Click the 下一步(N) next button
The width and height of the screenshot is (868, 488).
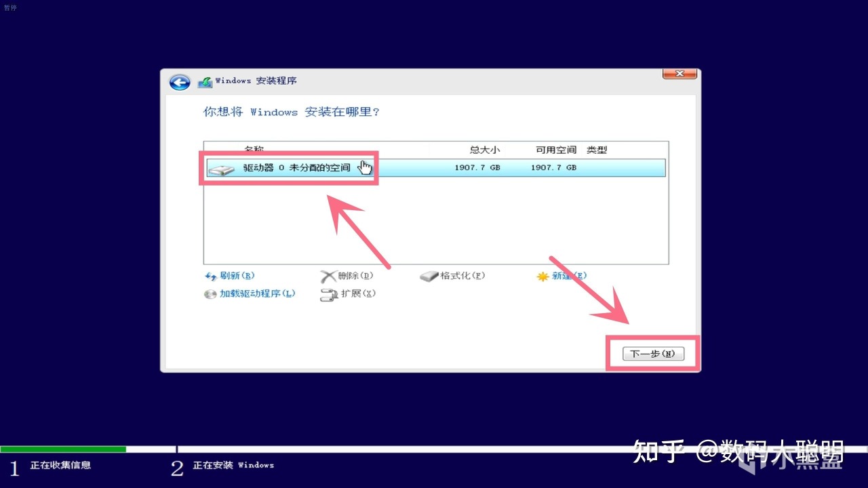(x=653, y=354)
